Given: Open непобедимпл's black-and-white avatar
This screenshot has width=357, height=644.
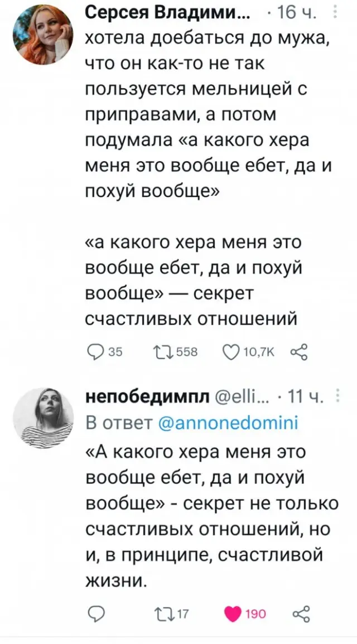Looking at the screenshot, I should (43, 418).
